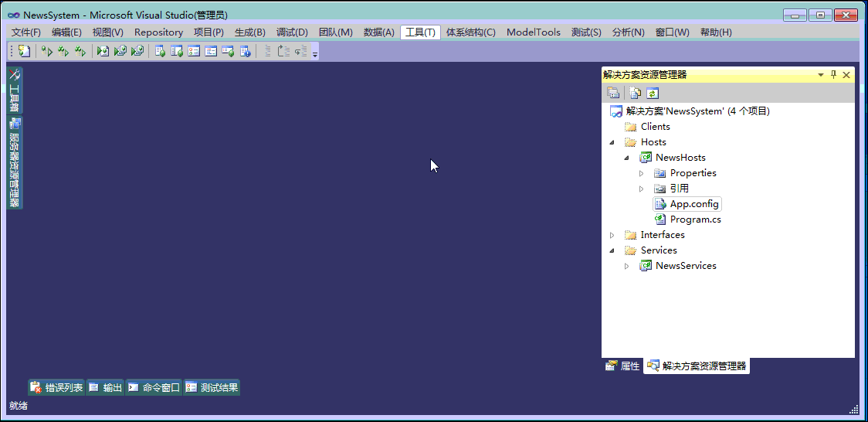Click the Show All Files icon in Solution Explorer
The image size is (868, 422).
635,93
